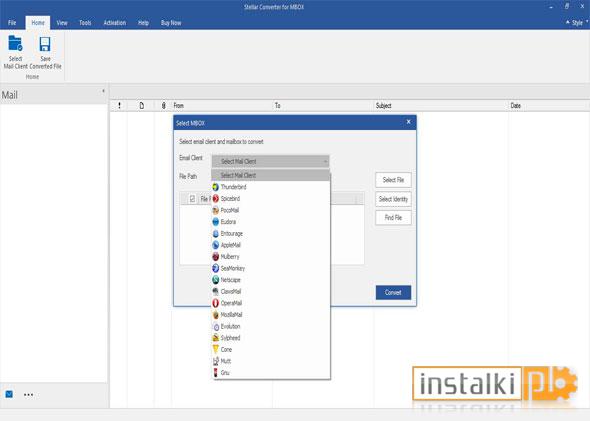Viewport: 590px width, 421px height.
Task: Choose Sylpheed from the mail client list
Action: [271, 338]
